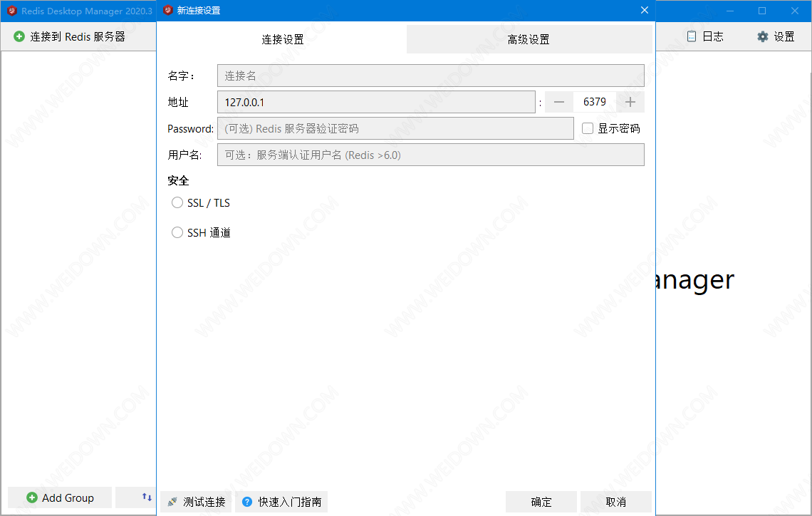The width and height of the screenshot is (812, 516).
Task: Close the 新连接设置 dialog
Action: (644, 11)
